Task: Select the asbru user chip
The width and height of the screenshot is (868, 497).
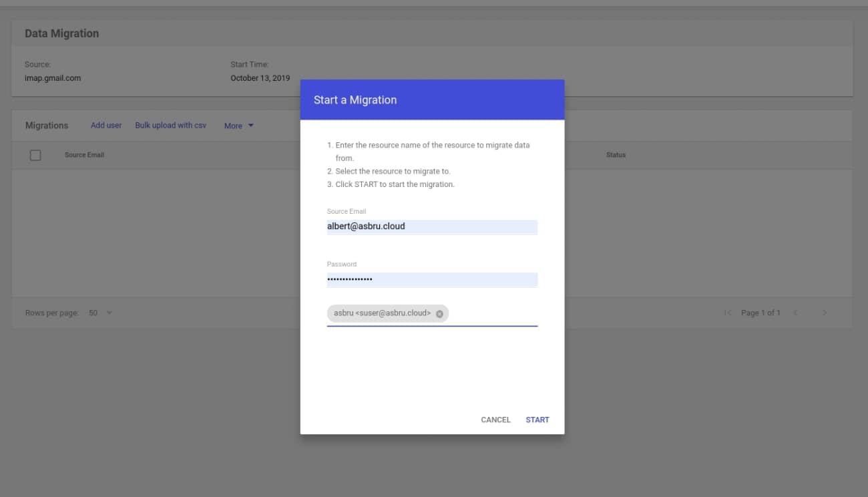Action: click(381, 313)
